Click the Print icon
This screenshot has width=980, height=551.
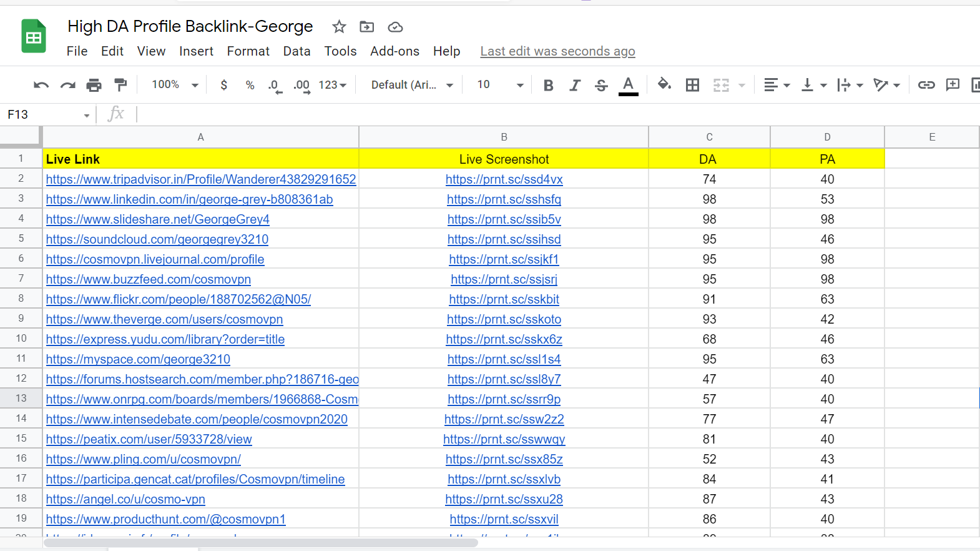tap(94, 85)
